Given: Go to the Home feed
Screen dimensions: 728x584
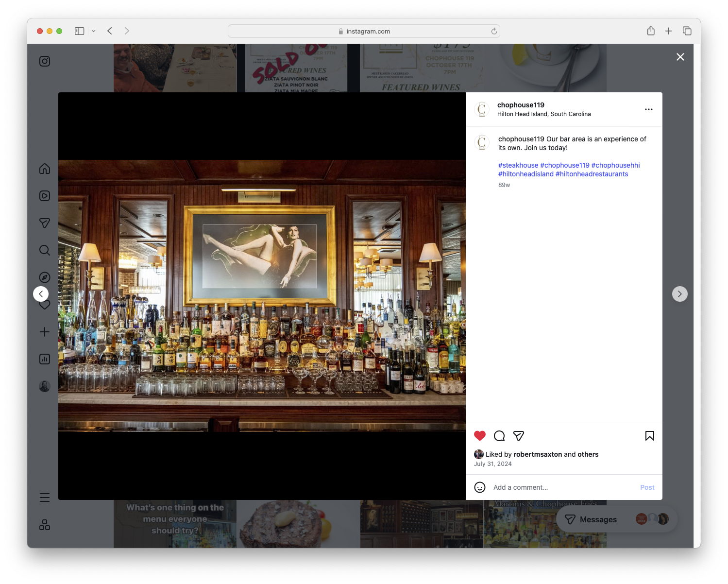Looking at the screenshot, I should tap(44, 169).
